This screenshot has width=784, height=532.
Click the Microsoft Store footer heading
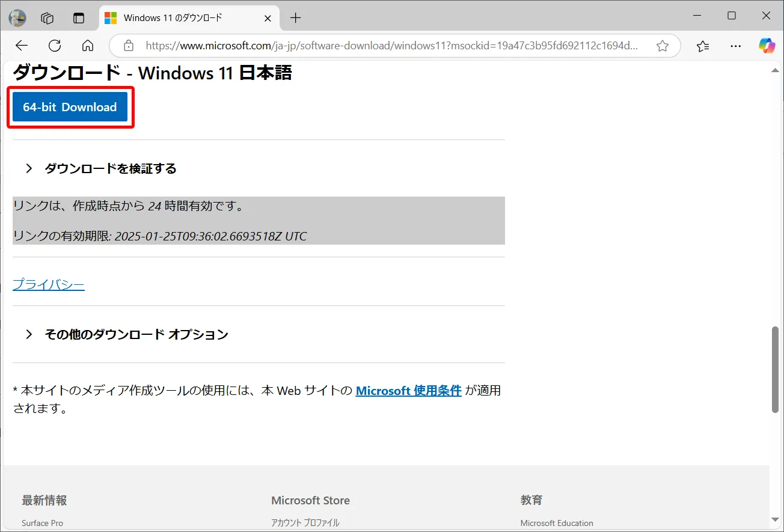pyautogui.click(x=310, y=500)
